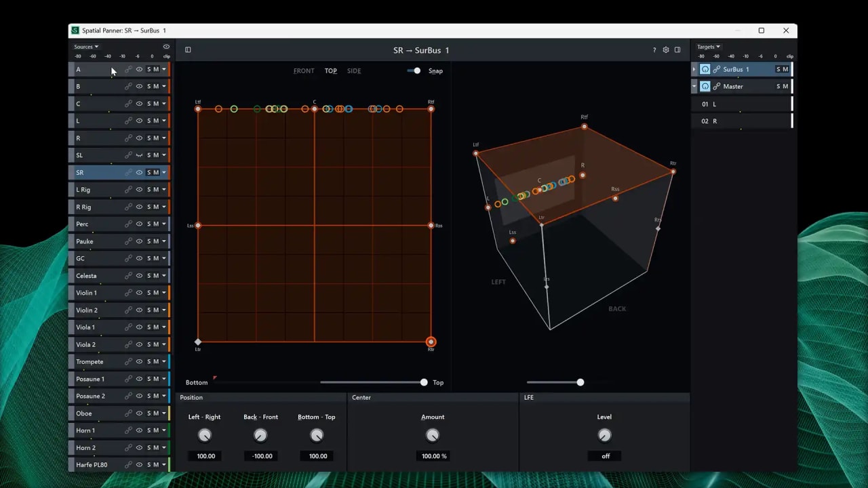Open the Targets dropdown menu

709,47
